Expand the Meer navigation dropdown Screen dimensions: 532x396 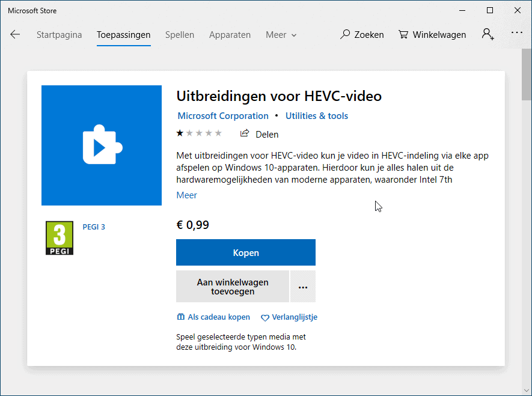(x=280, y=34)
